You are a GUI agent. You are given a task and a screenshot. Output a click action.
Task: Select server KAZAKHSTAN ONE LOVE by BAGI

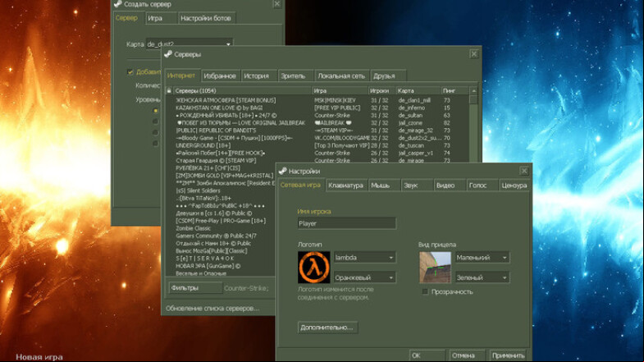tap(219, 108)
